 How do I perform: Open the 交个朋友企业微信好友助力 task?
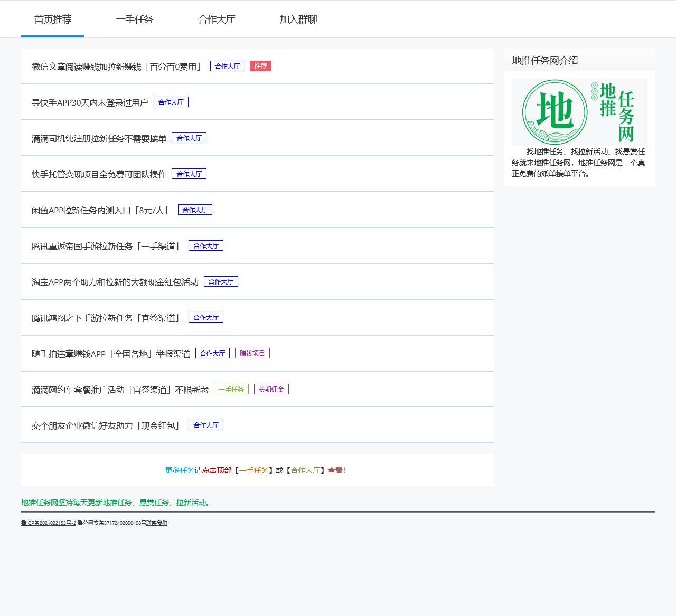[x=105, y=425]
